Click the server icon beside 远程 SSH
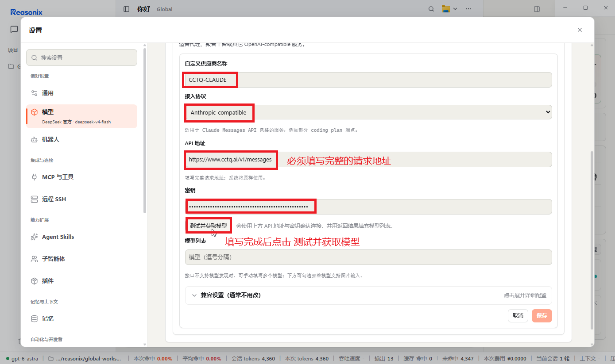Image resolution: width=615 pixels, height=364 pixels. 34,199
